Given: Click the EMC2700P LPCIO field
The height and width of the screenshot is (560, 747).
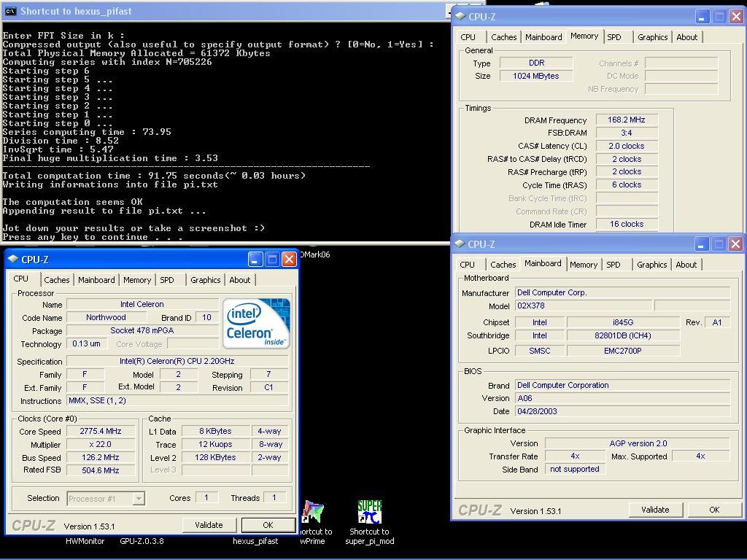Looking at the screenshot, I should pyautogui.click(x=623, y=351).
